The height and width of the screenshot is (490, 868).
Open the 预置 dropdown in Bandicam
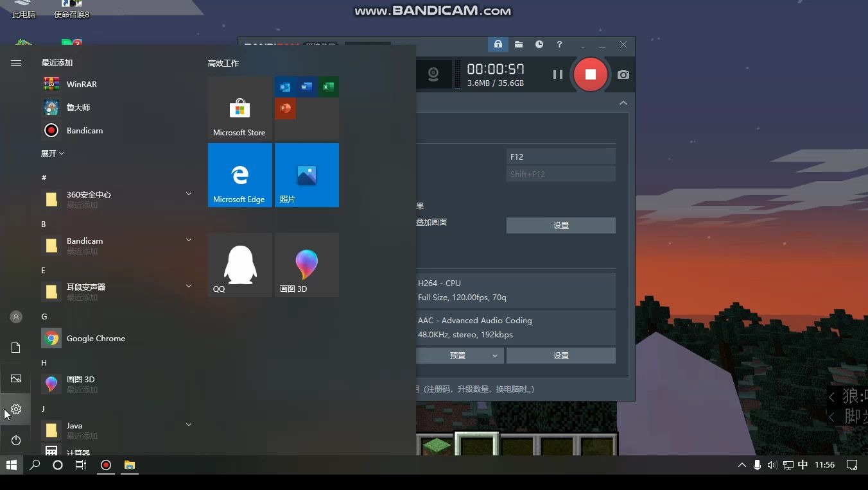point(458,355)
